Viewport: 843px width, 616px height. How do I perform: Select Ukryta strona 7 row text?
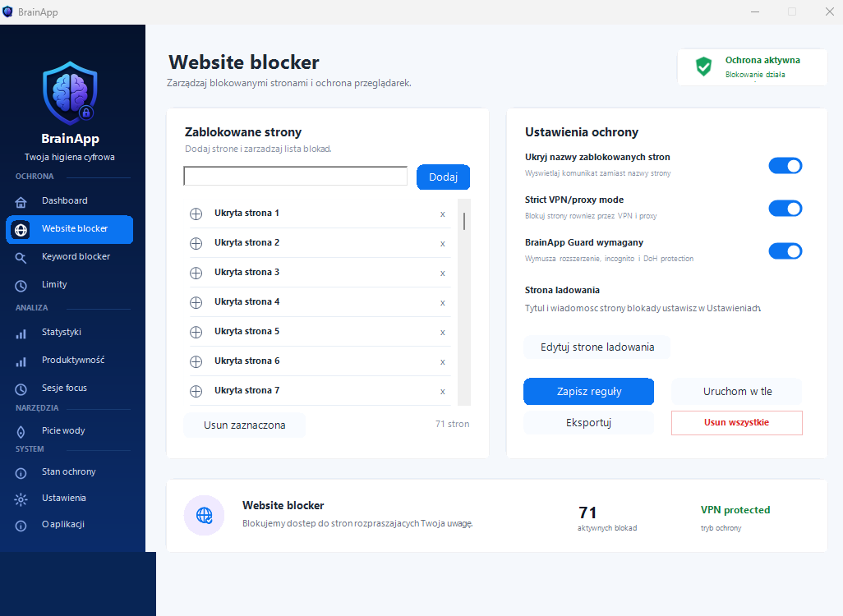tap(246, 390)
